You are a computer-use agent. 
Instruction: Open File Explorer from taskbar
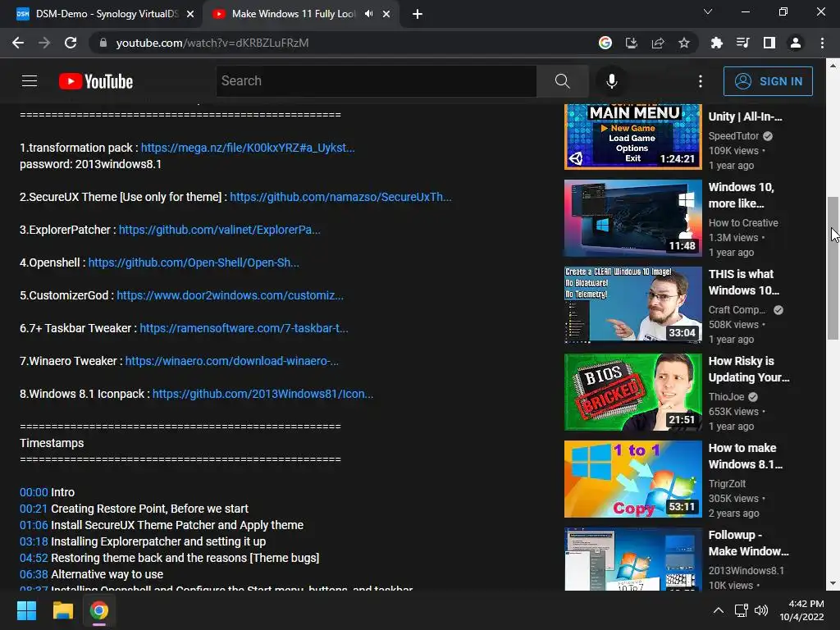point(62,610)
